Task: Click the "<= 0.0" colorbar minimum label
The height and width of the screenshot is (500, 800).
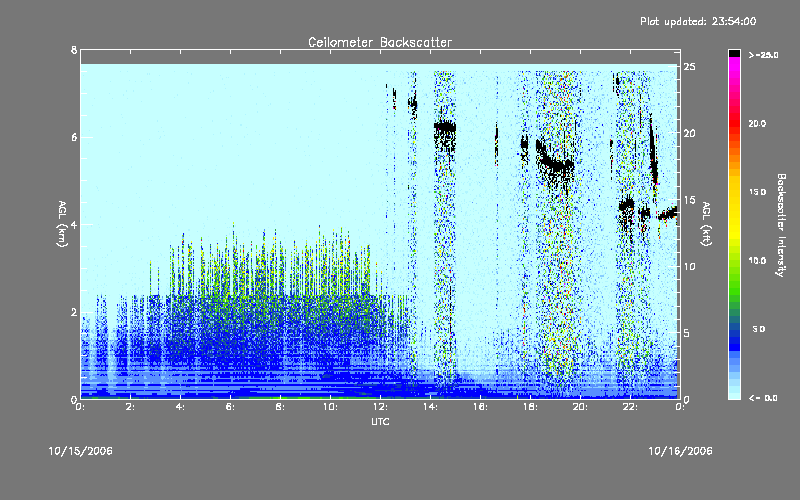Action: (x=763, y=398)
